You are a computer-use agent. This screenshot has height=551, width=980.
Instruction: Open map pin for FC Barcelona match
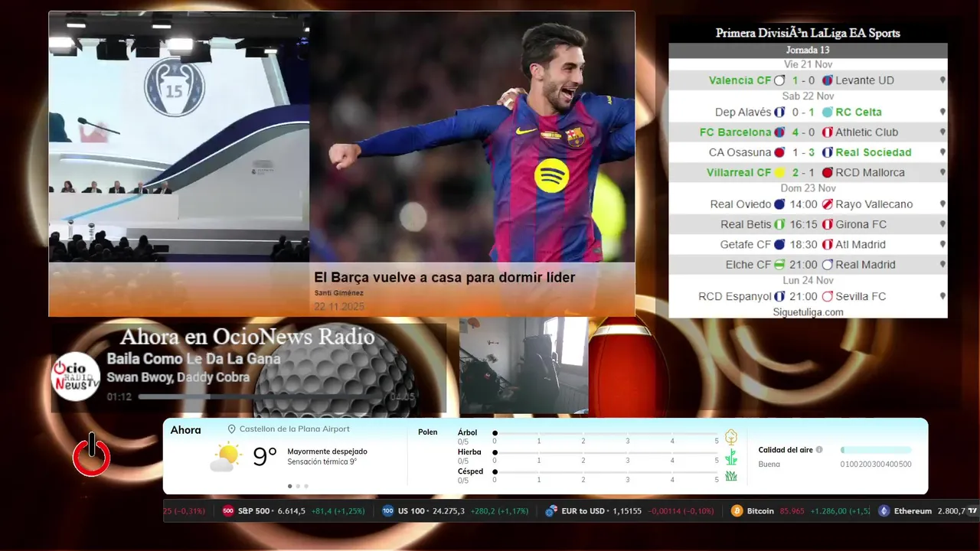(942, 132)
